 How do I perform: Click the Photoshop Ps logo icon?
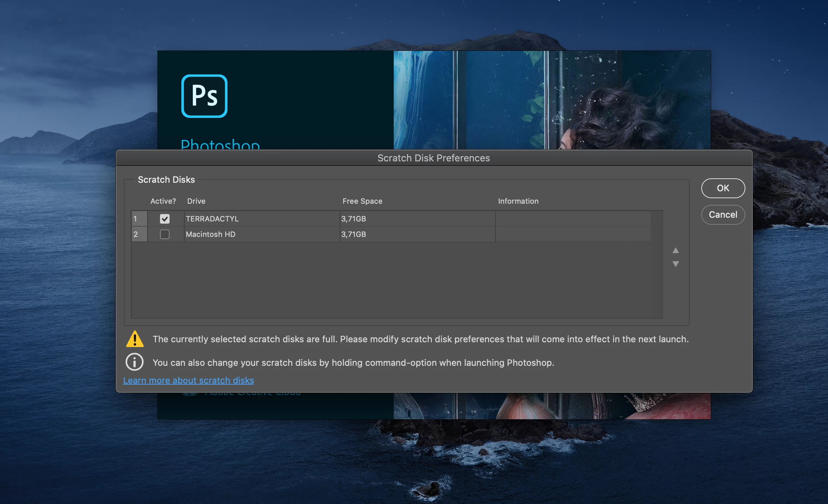click(204, 96)
